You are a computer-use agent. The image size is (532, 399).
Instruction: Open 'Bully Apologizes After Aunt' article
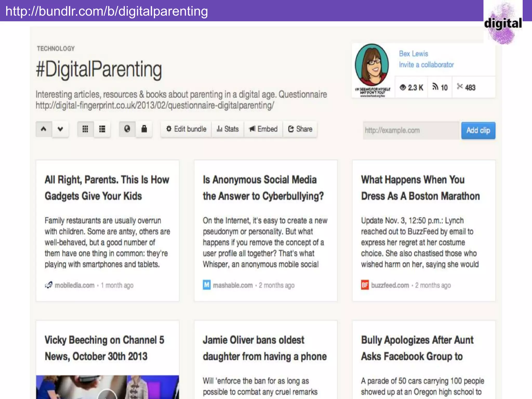click(417, 348)
